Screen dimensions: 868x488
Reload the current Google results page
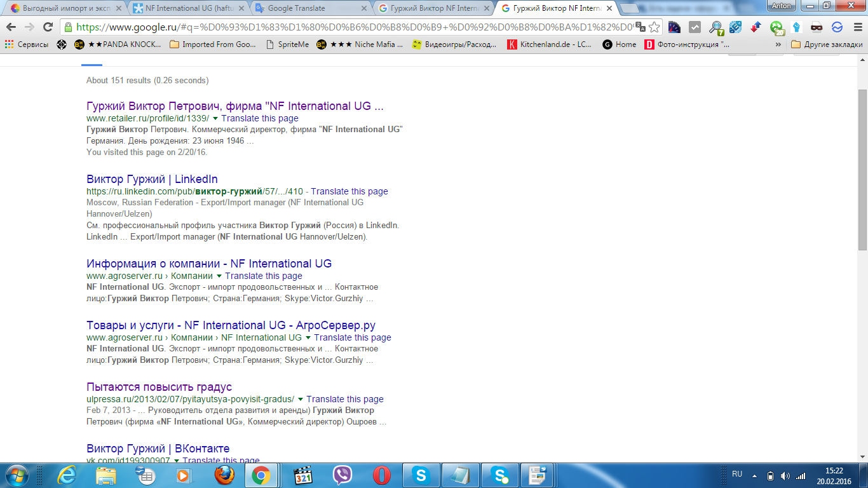click(x=48, y=27)
